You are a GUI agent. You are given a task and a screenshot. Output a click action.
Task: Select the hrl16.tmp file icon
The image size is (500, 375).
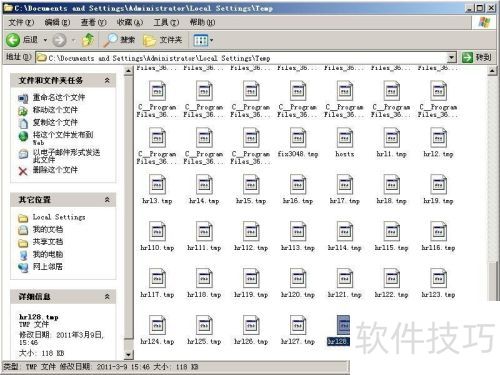point(438,231)
